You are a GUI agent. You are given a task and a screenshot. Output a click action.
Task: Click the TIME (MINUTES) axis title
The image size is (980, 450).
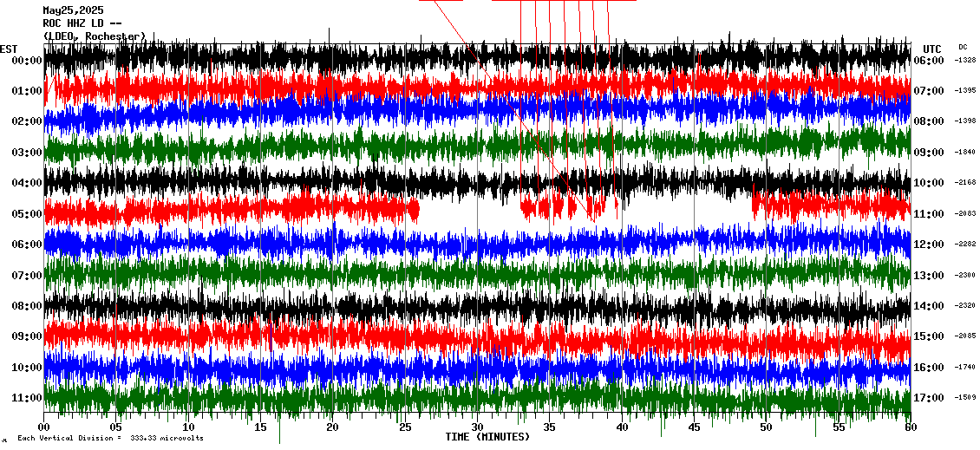click(487, 437)
